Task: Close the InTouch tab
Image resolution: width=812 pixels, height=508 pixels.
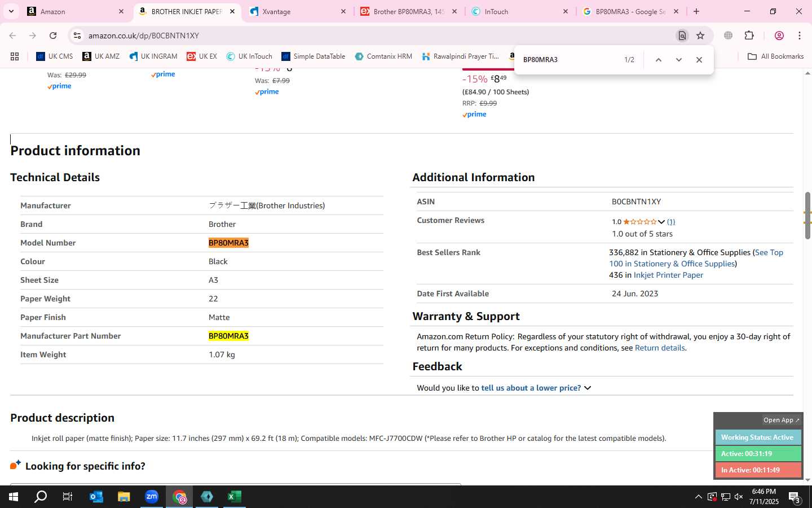Action: coord(566,11)
